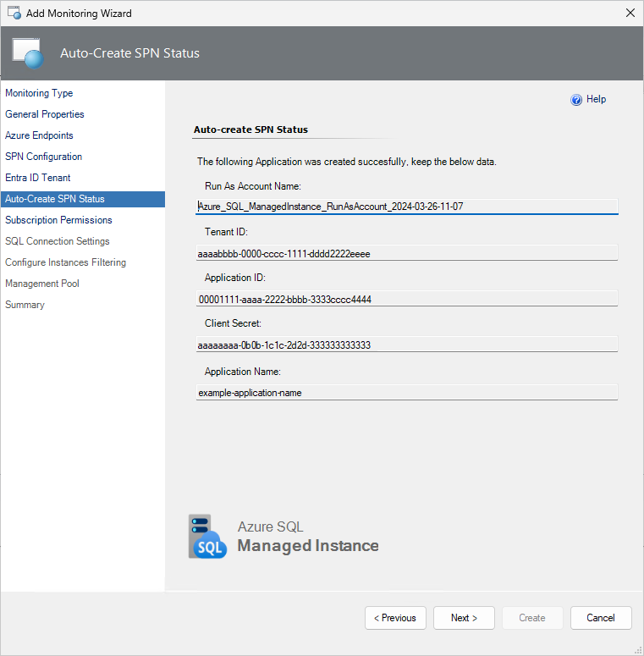Viewport: 644px width, 656px height.
Task: Open the Help link
Action: coord(596,99)
